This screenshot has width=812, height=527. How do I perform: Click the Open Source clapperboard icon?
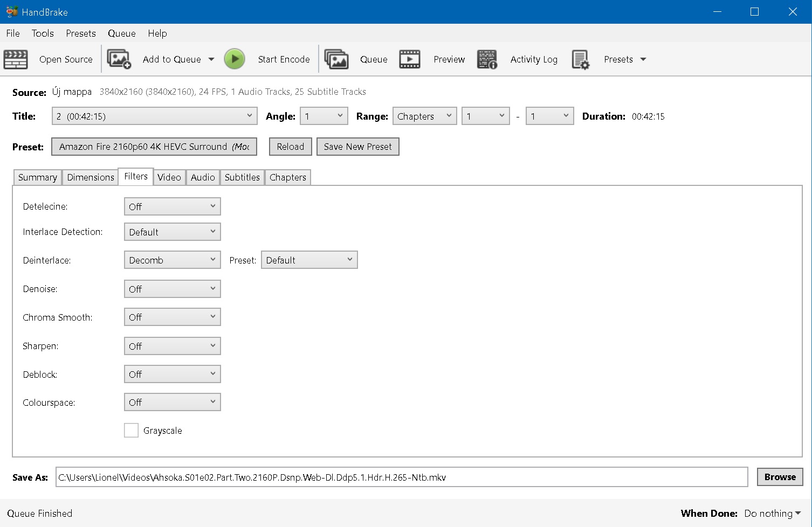(x=16, y=59)
